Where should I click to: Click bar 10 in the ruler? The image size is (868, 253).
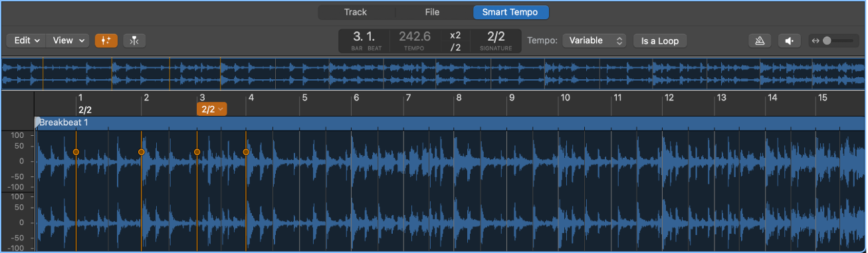click(x=565, y=98)
